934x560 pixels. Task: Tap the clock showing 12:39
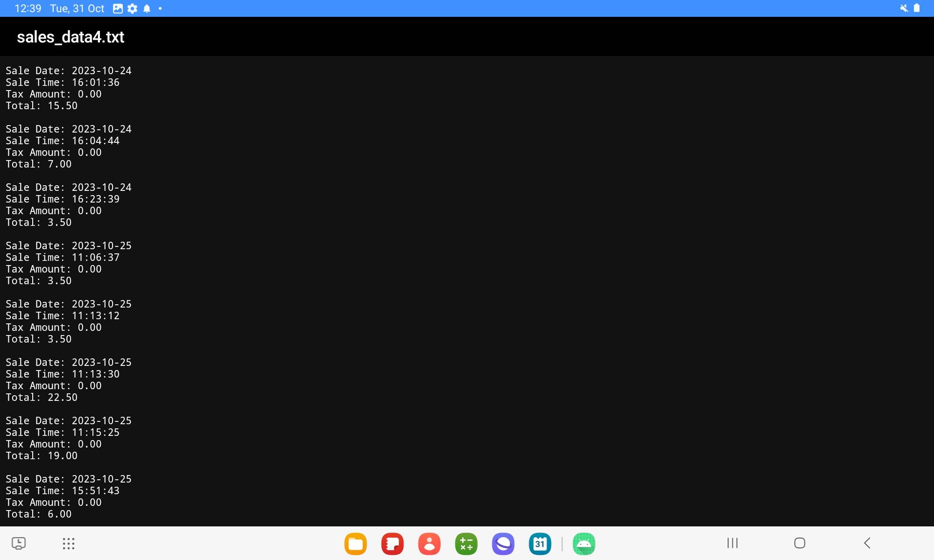click(28, 8)
